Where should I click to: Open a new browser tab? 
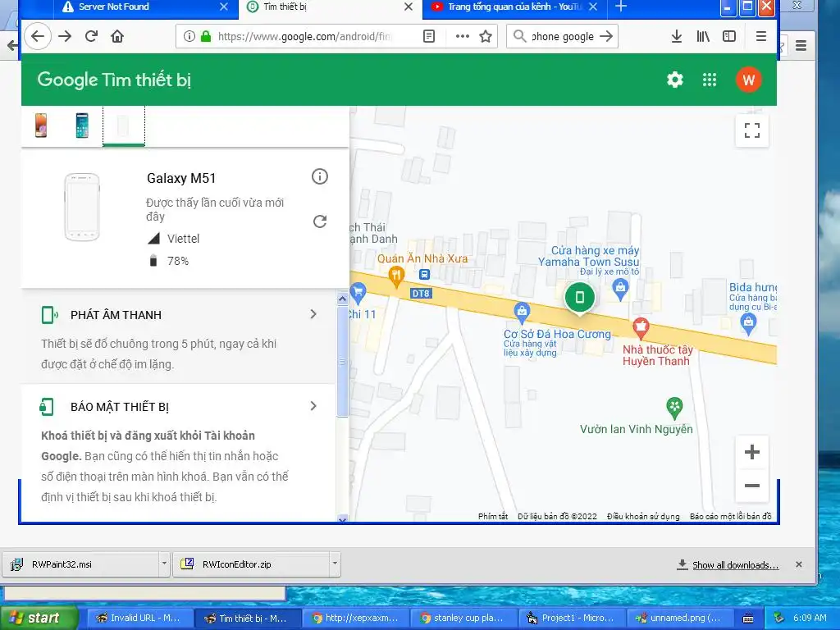coord(621,7)
